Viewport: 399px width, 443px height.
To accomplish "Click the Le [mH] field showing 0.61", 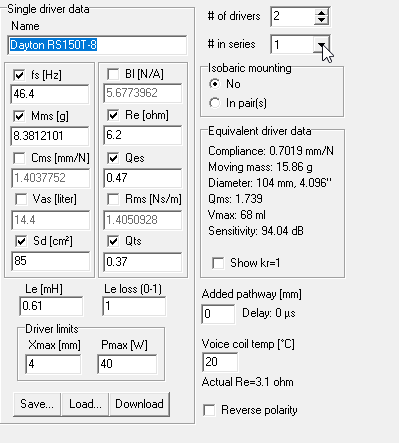I will (x=51, y=306).
